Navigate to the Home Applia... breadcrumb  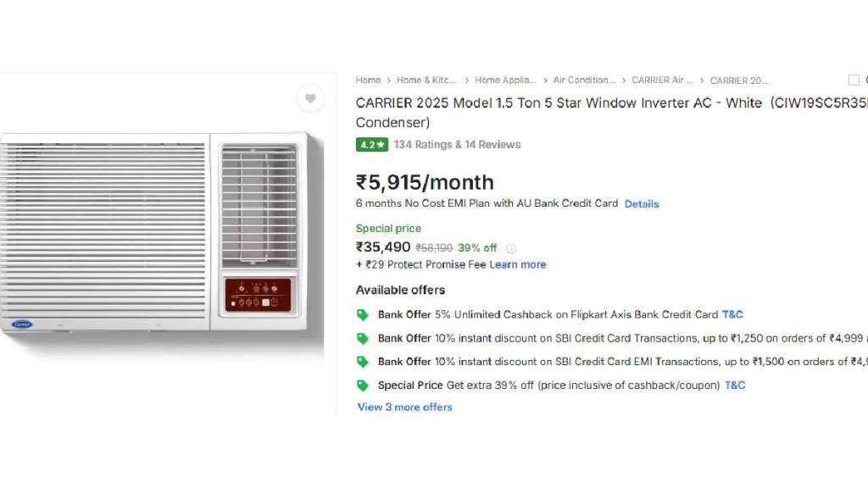pos(505,80)
